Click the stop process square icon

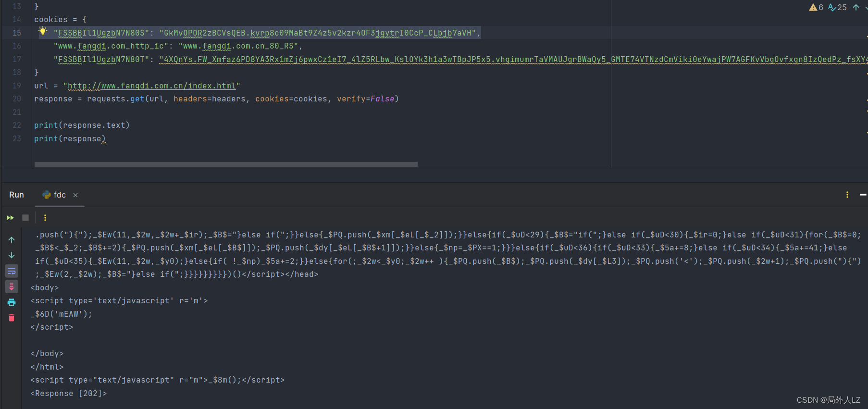(25, 218)
